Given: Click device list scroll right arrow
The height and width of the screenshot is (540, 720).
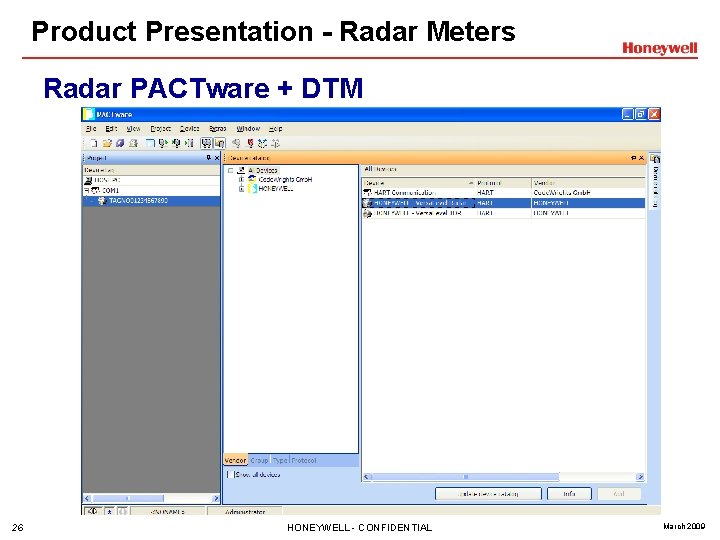Looking at the screenshot, I should coord(640,477).
